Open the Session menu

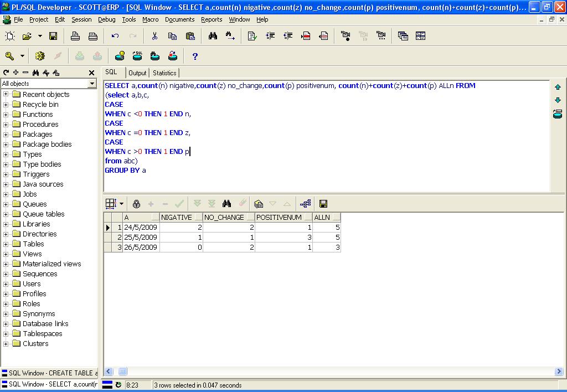point(81,19)
